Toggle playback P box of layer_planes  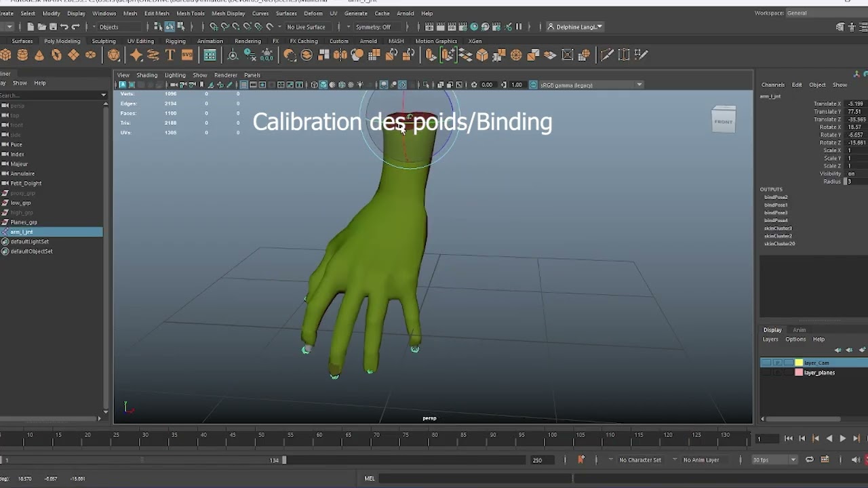click(777, 373)
